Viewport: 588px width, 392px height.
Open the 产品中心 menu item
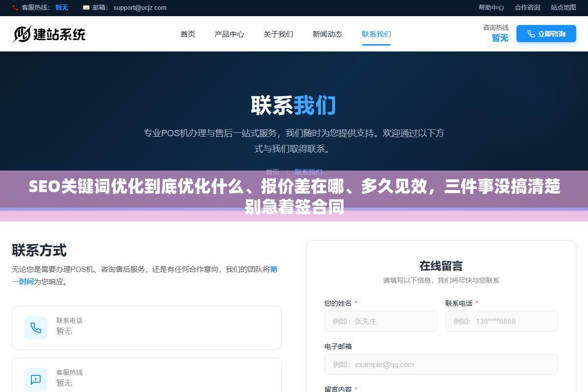coord(229,34)
